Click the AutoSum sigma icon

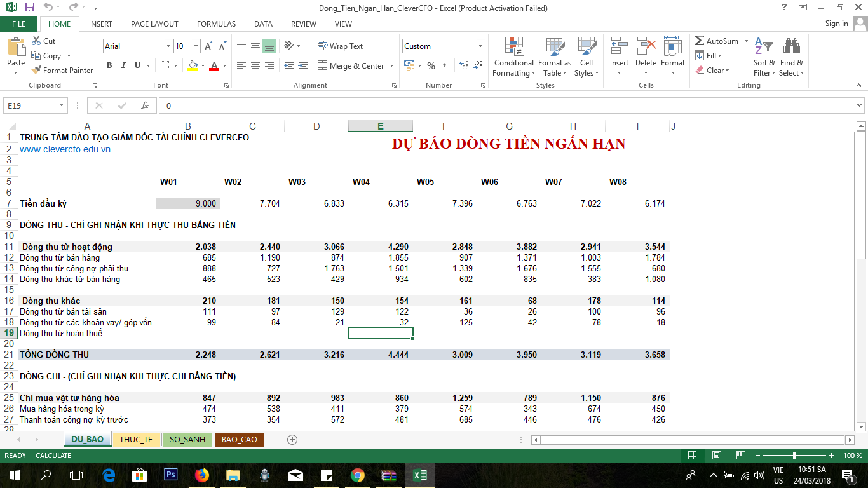(699, 41)
